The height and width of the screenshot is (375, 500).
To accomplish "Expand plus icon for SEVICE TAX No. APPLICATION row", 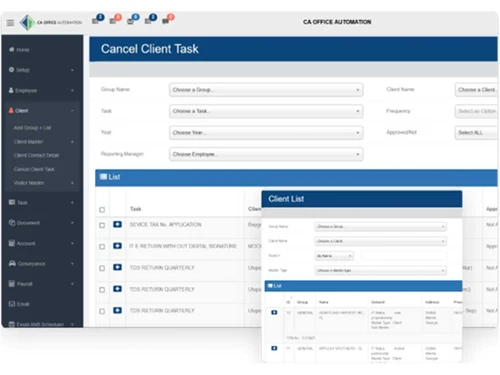I will click(x=117, y=224).
